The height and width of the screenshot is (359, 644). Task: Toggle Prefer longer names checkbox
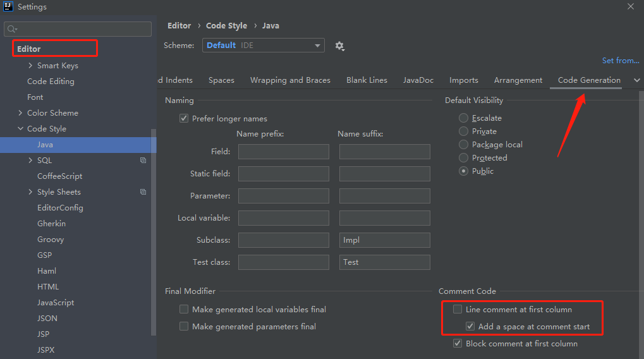click(x=185, y=119)
